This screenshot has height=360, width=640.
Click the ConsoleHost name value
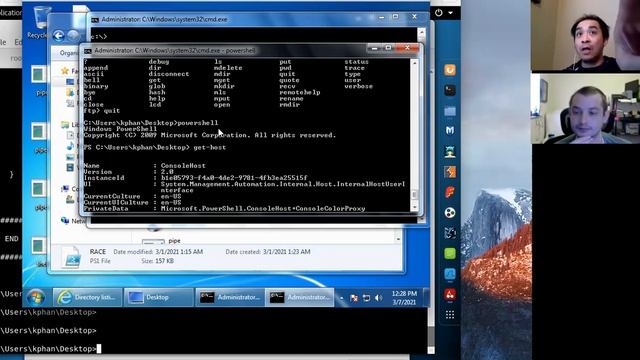183,166
